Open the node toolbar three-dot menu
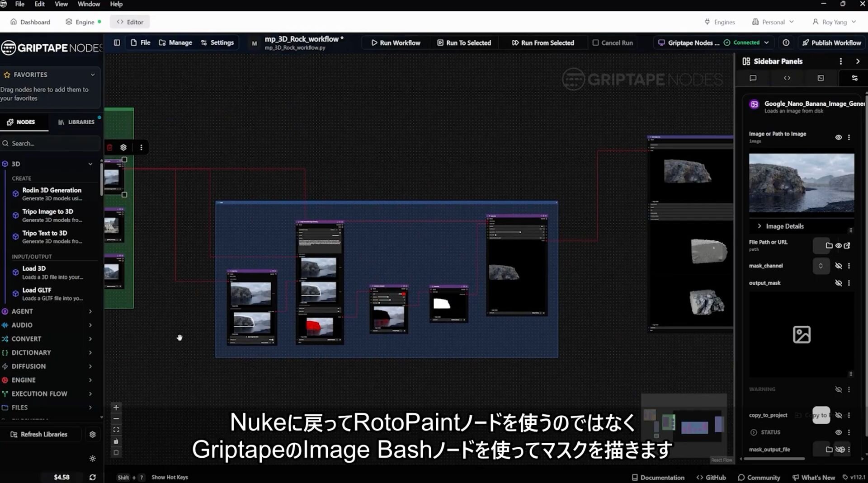 click(141, 147)
